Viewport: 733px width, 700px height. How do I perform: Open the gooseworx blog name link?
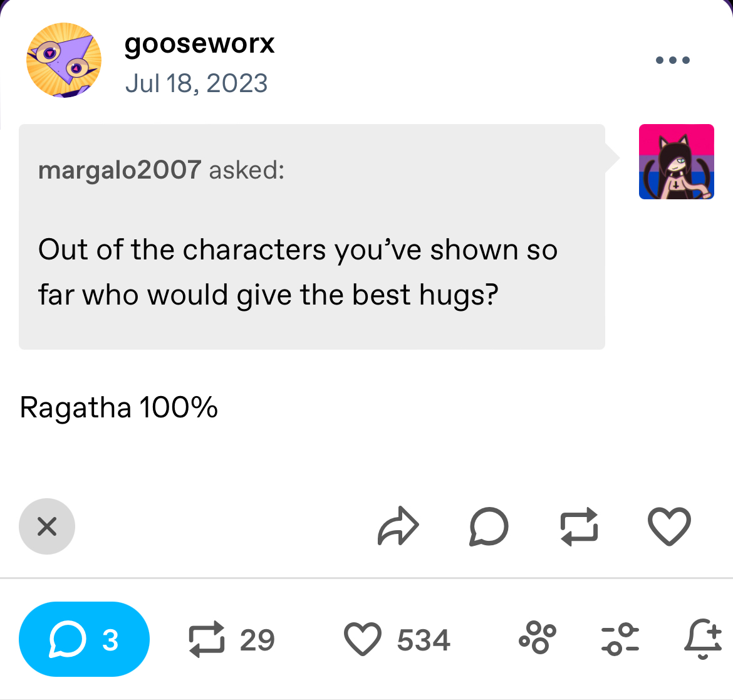click(x=200, y=44)
